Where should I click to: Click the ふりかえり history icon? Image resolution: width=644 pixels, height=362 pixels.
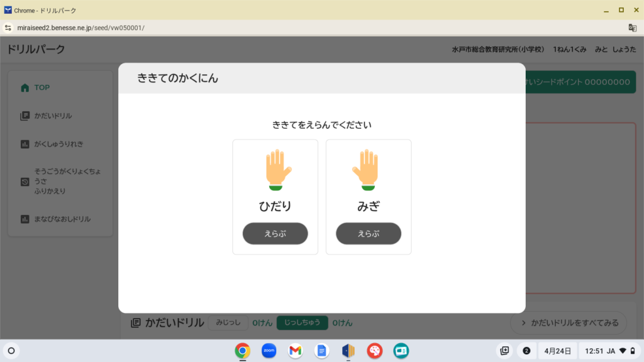pyautogui.click(x=25, y=182)
